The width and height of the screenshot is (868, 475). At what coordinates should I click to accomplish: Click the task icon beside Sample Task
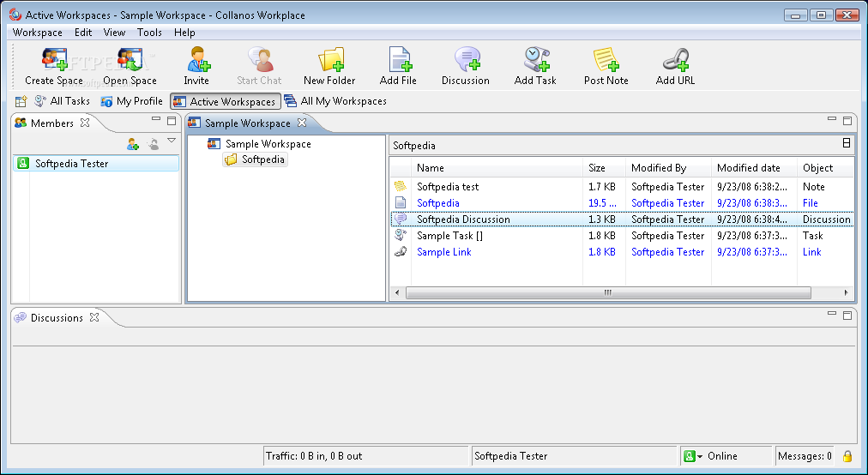(401, 235)
